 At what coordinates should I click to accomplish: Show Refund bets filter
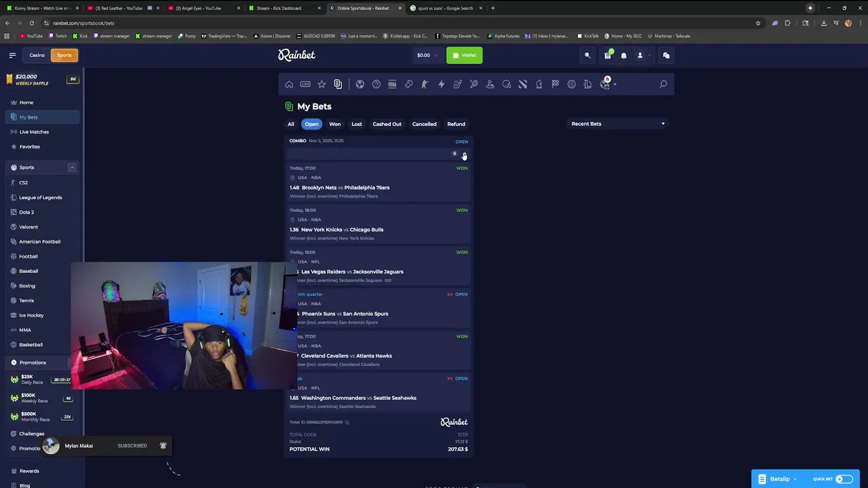click(x=456, y=124)
